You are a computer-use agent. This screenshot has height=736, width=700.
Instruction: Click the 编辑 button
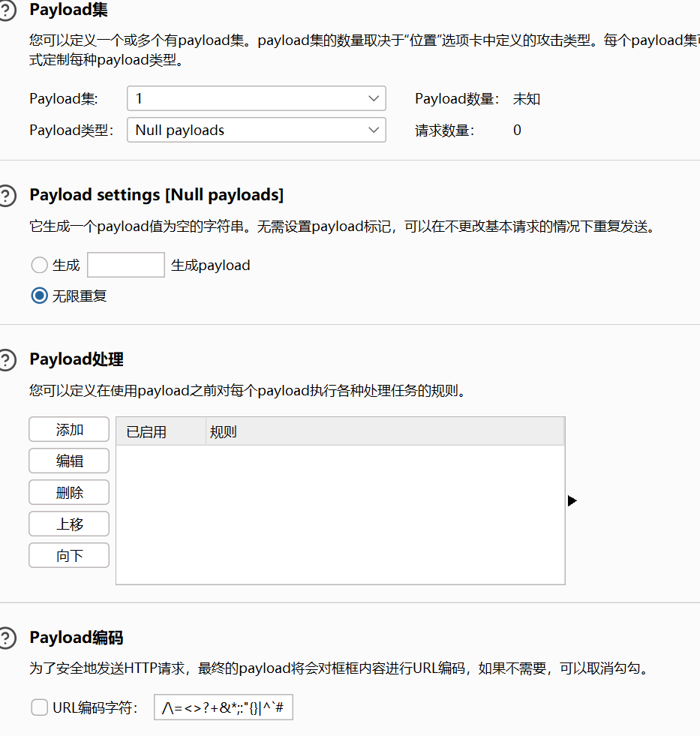coord(69,461)
